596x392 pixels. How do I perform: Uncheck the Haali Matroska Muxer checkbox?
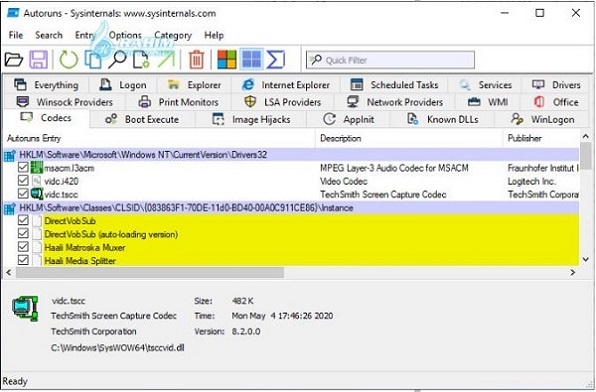(x=23, y=247)
